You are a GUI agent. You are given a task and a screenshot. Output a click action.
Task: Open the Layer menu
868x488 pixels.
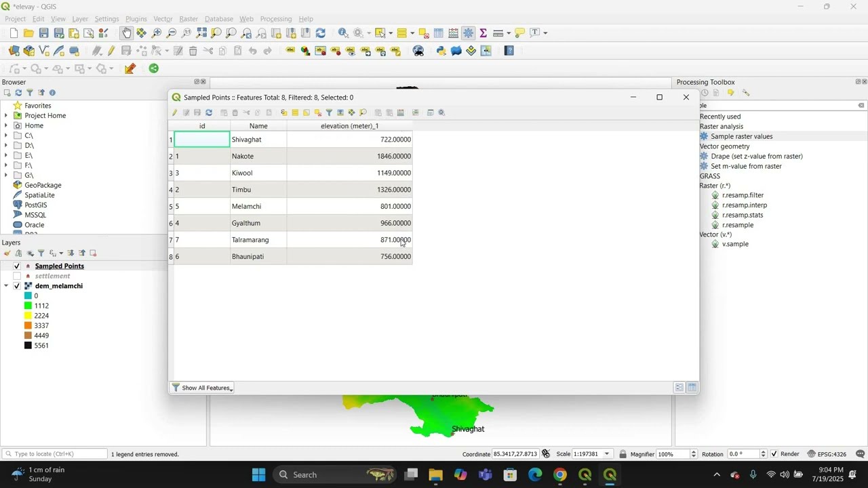(80, 19)
